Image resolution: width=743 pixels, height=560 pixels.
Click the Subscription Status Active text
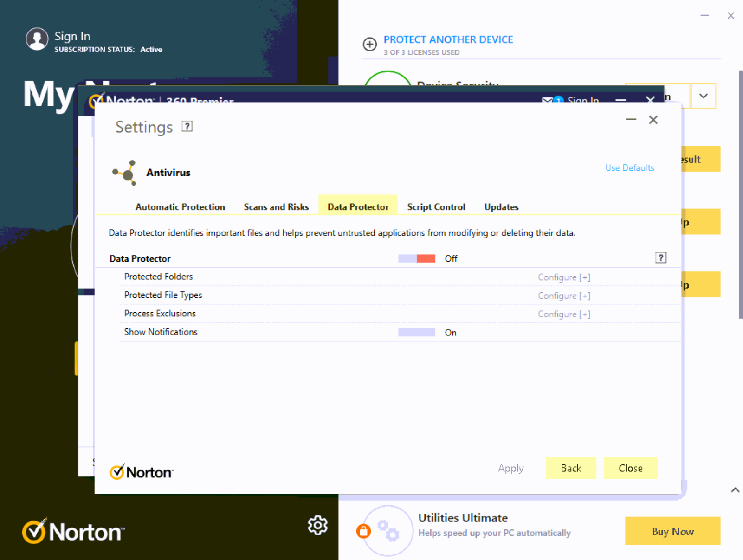[x=108, y=49]
